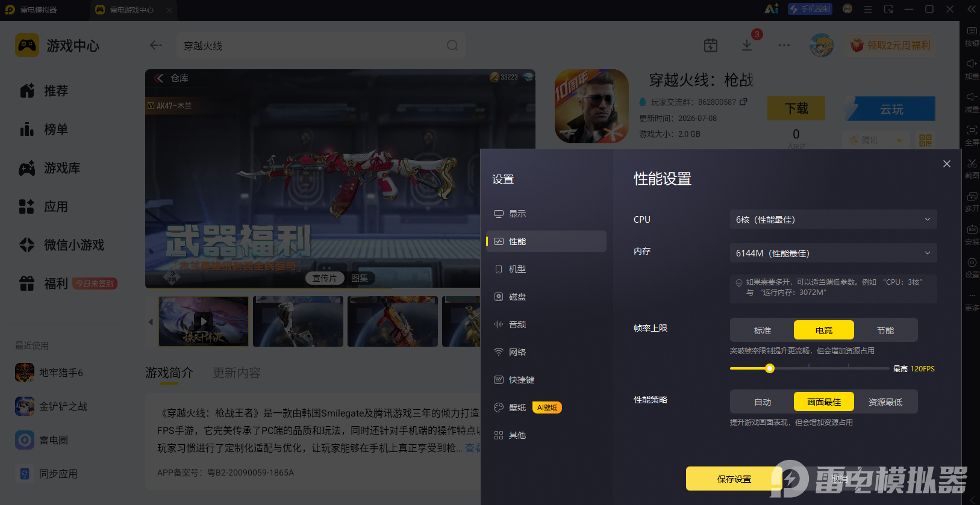Open the three-dot more options menu
Image resolution: width=980 pixels, height=505 pixels.
784,45
